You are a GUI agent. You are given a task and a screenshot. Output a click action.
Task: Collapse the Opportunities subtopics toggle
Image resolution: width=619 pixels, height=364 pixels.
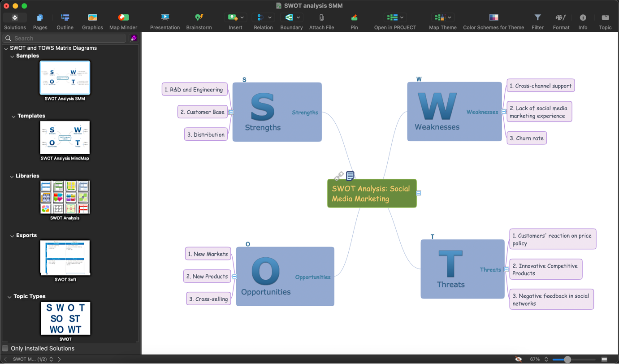pyautogui.click(x=234, y=277)
